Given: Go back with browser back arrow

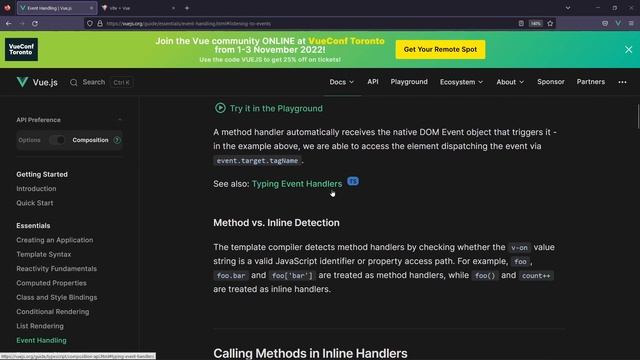Looking at the screenshot, I should click(x=9, y=24).
